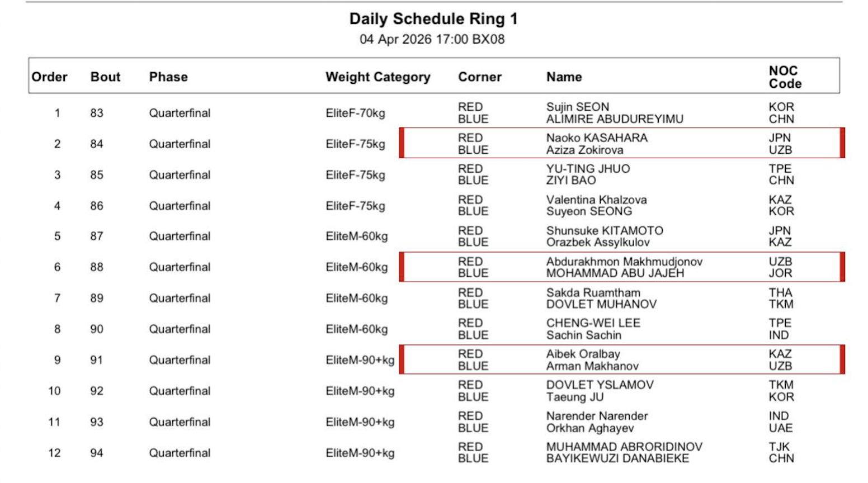This screenshot has height=483, width=868.
Task: Click the name Sujin SEON
Action: (577, 107)
